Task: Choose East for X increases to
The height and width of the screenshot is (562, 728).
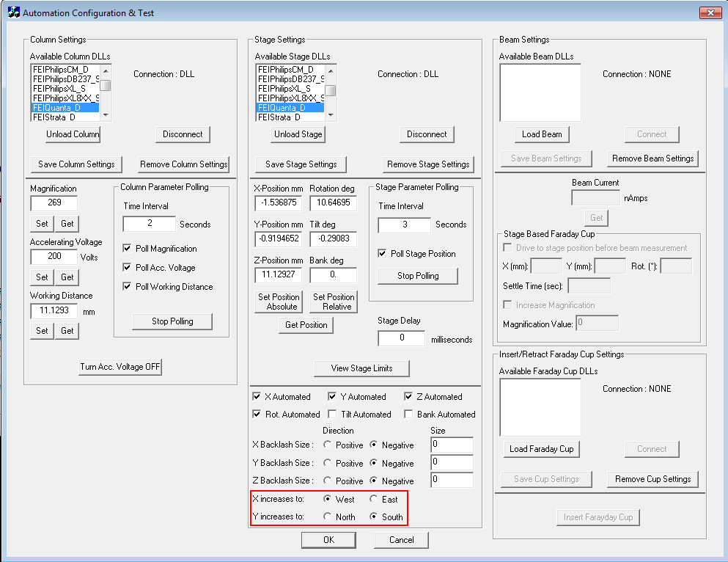Action: [x=374, y=500]
